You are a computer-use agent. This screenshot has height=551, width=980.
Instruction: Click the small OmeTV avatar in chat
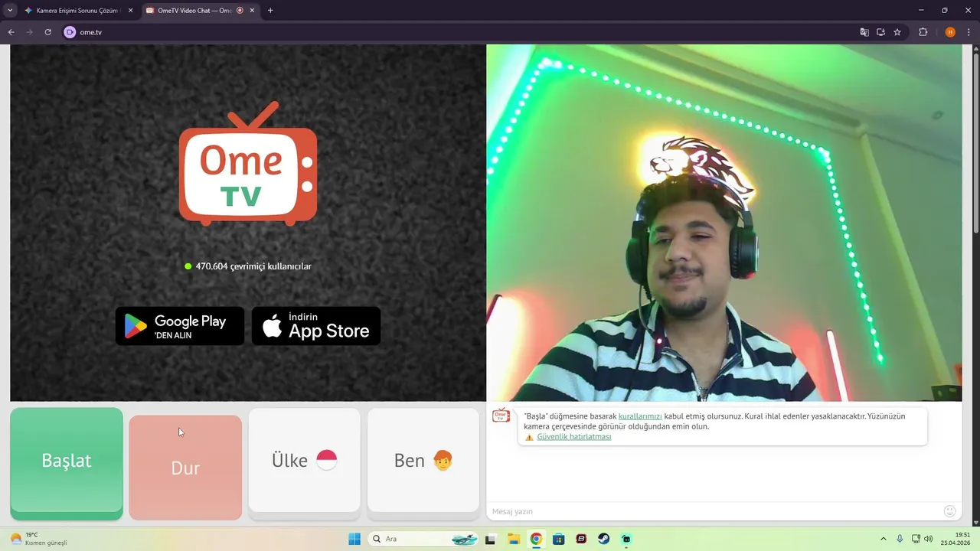501,416
